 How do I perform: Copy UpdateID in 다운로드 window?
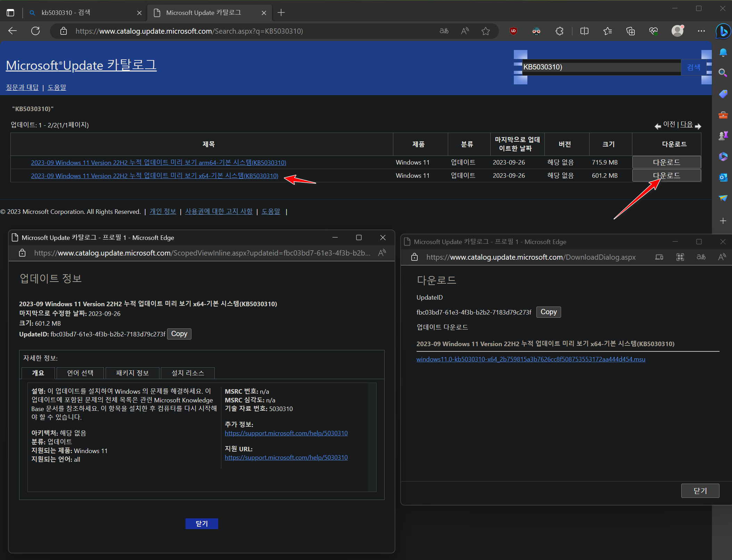click(549, 312)
